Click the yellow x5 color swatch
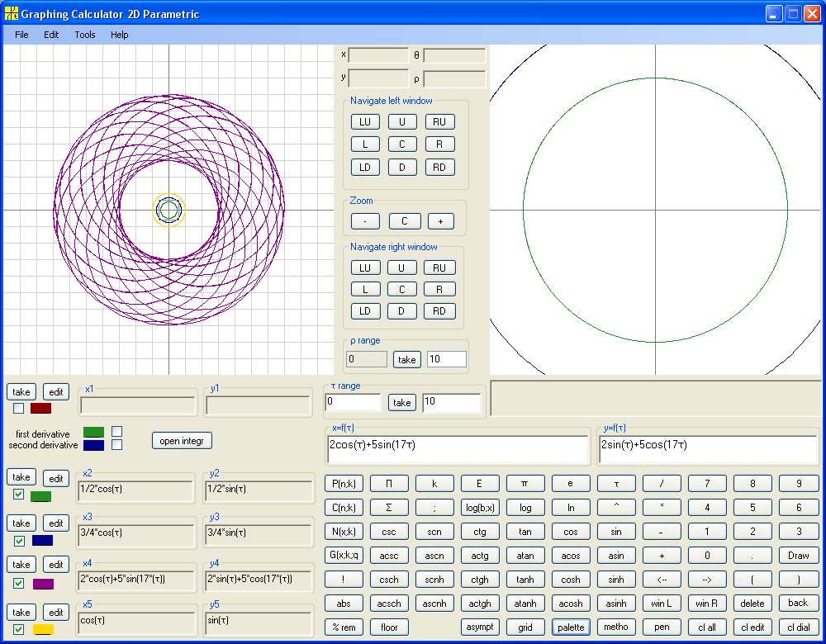826x644 pixels. [43, 629]
